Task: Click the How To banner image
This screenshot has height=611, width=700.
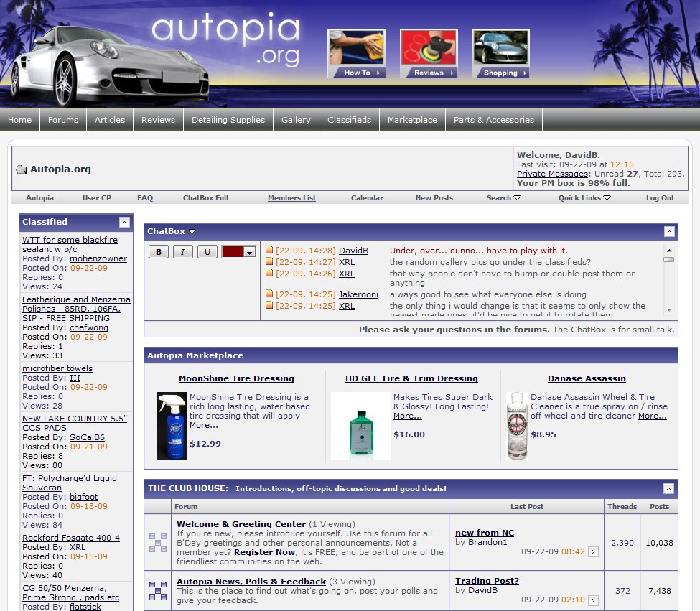Action: pyautogui.click(x=356, y=54)
